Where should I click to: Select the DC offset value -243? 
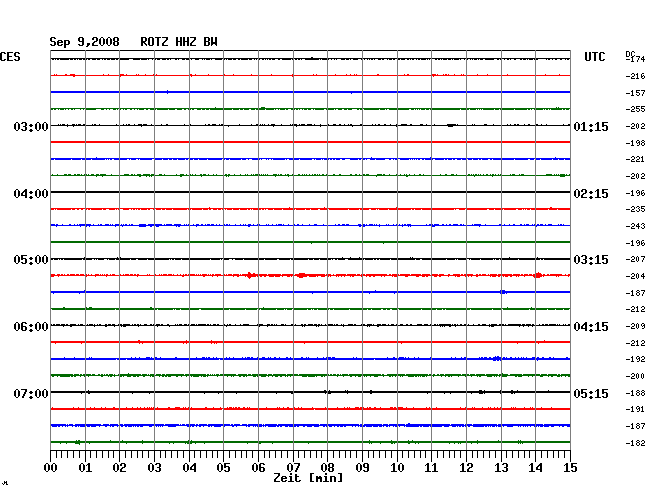[635, 226]
